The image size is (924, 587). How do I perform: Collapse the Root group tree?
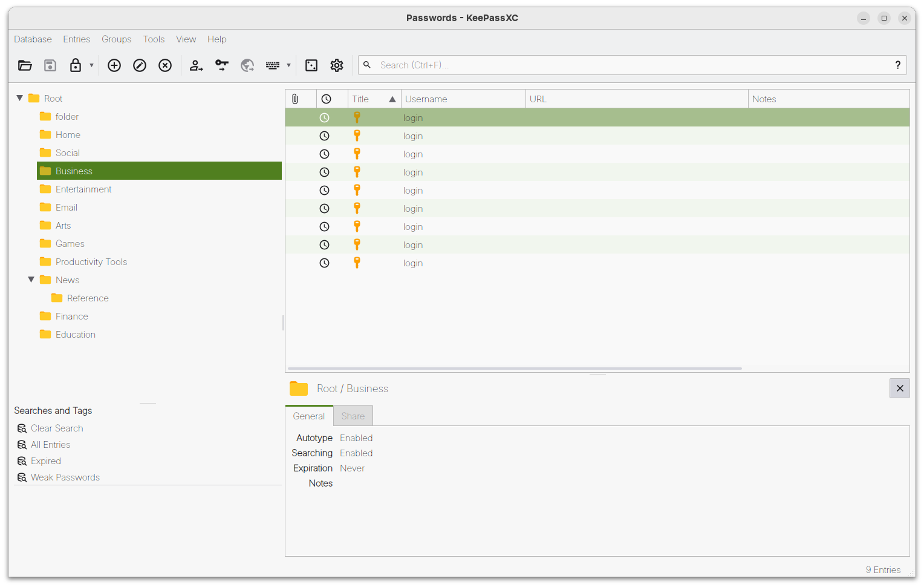(x=20, y=98)
